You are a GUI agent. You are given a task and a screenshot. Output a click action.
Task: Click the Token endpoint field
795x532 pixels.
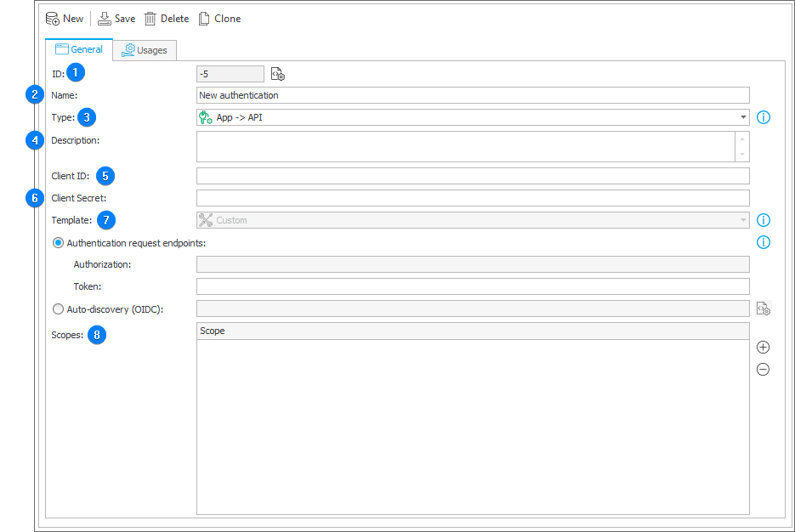coord(473,286)
